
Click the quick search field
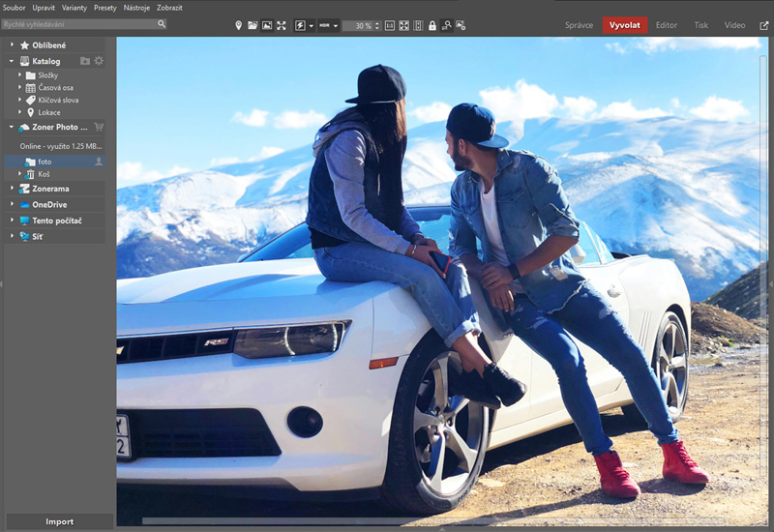79,24
